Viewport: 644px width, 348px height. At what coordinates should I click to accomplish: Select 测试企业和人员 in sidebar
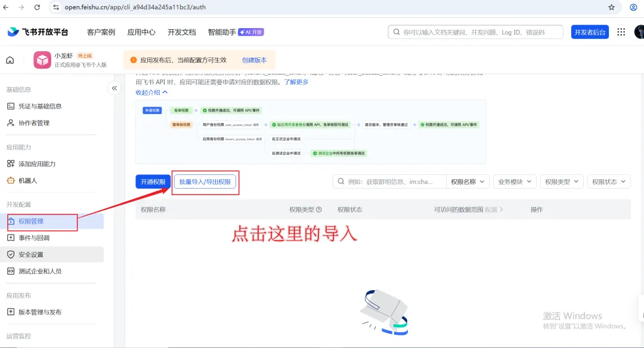click(x=40, y=271)
